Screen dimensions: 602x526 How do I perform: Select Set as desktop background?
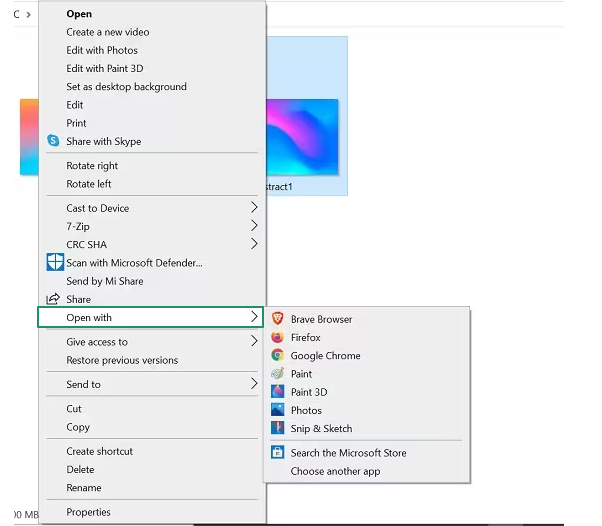click(x=126, y=87)
